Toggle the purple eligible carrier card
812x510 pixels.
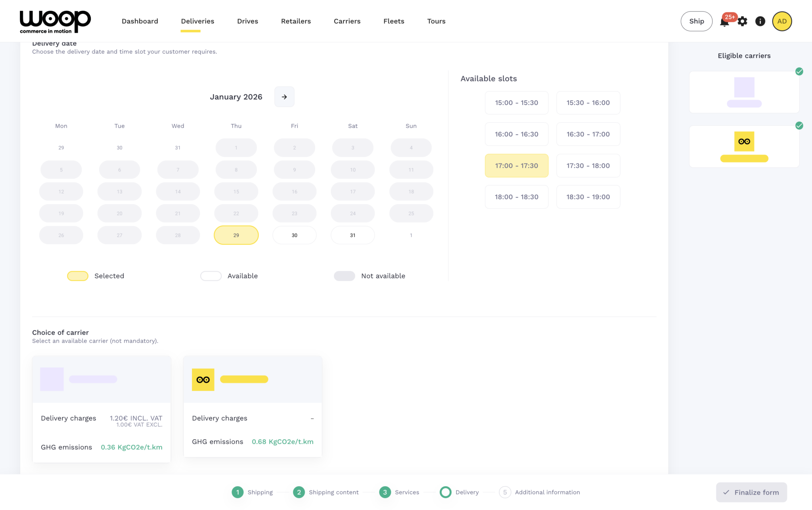coord(744,92)
